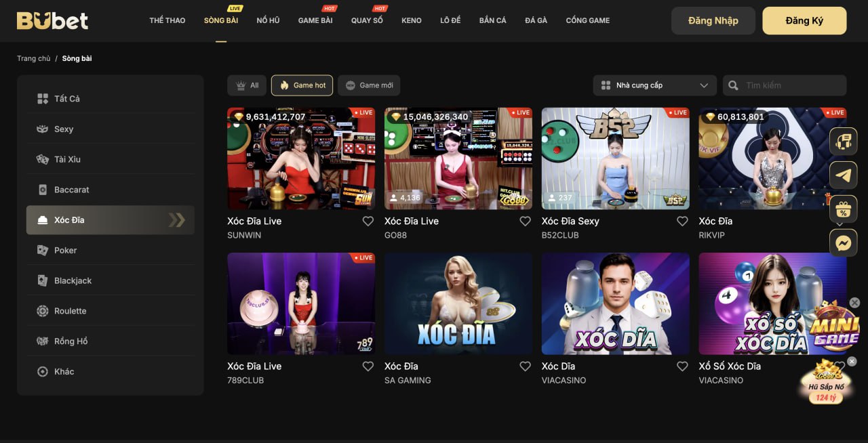The height and width of the screenshot is (443, 868).
Task: Open the Messenger chat icon
Action: (x=843, y=242)
